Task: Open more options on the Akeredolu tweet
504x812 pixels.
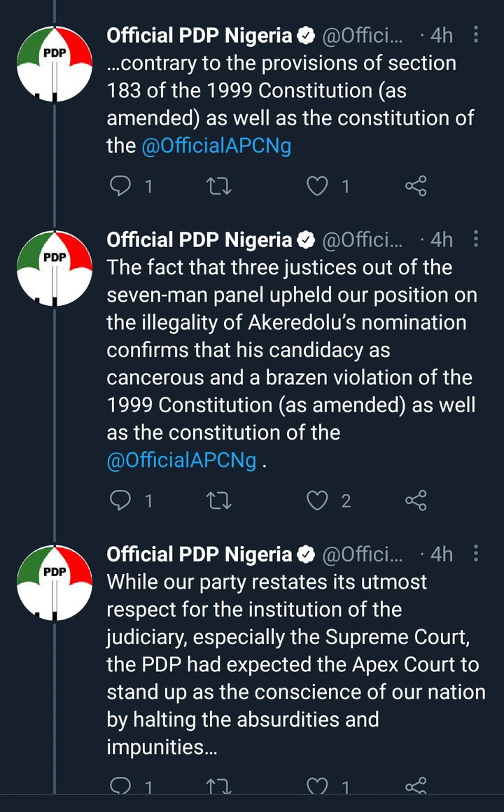Action: [476, 239]
